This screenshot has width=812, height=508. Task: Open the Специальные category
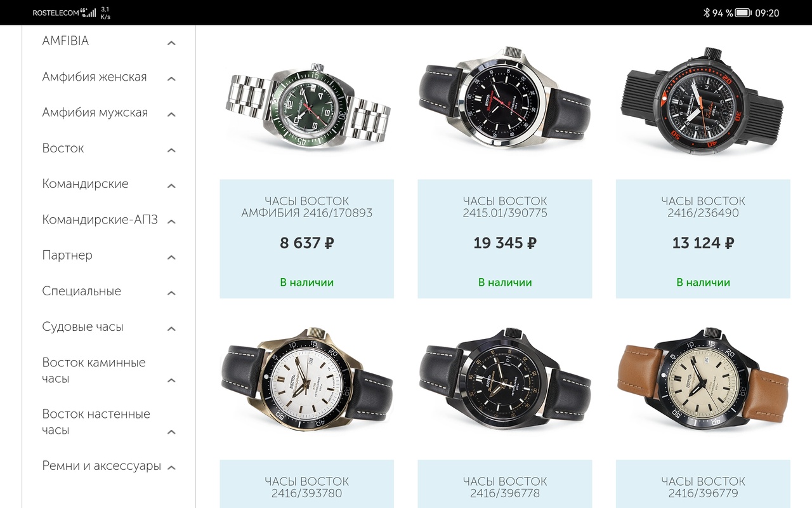[81, 291]
